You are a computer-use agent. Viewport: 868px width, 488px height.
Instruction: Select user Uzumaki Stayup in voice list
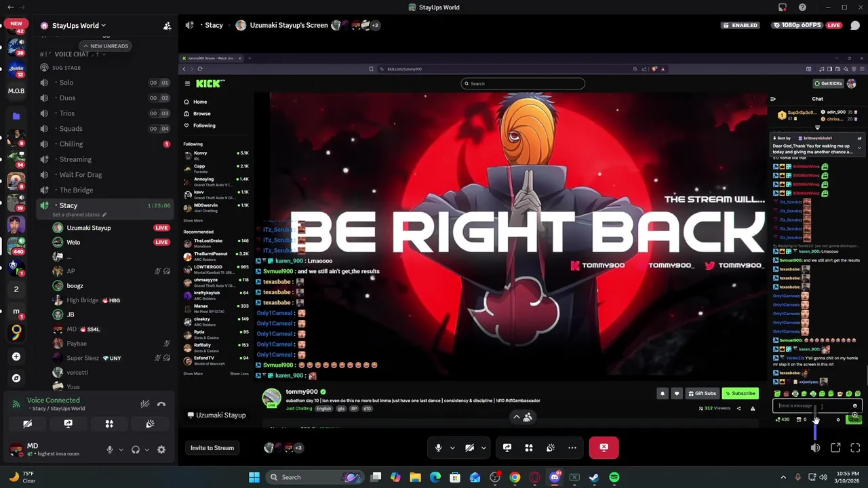88,228
